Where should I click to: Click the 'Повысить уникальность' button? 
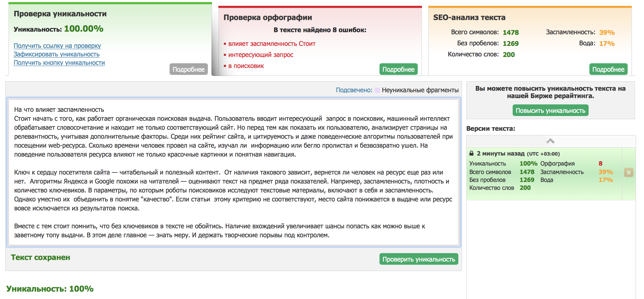pos(550,110)
